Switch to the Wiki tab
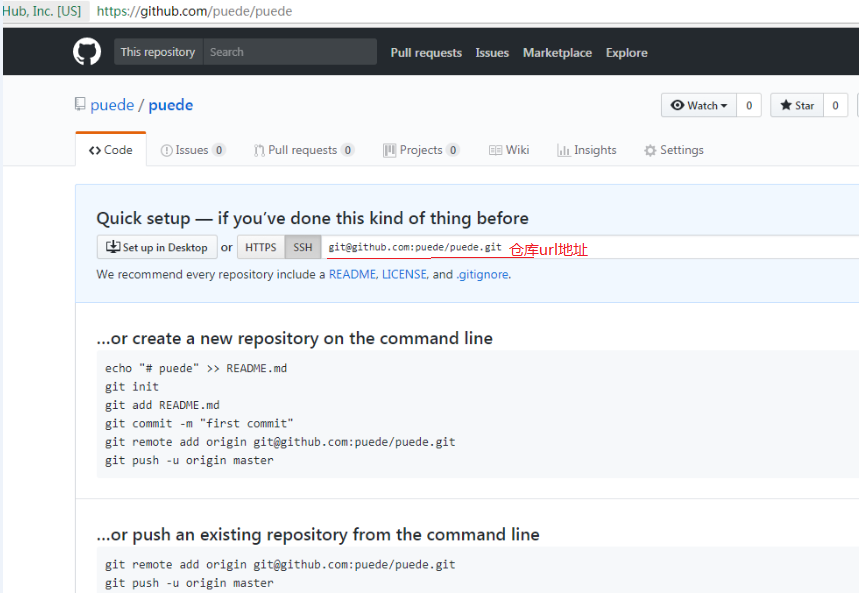 509,150
